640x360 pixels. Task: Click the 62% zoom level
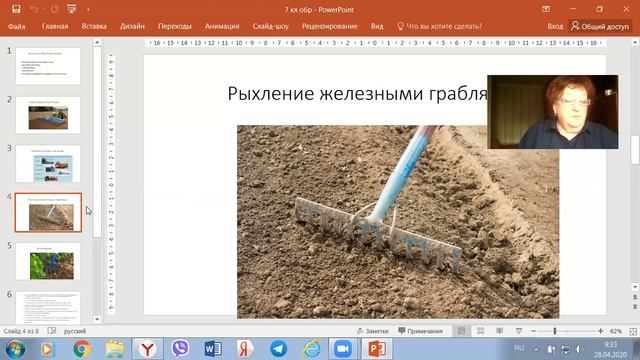[x=616, y=331]
